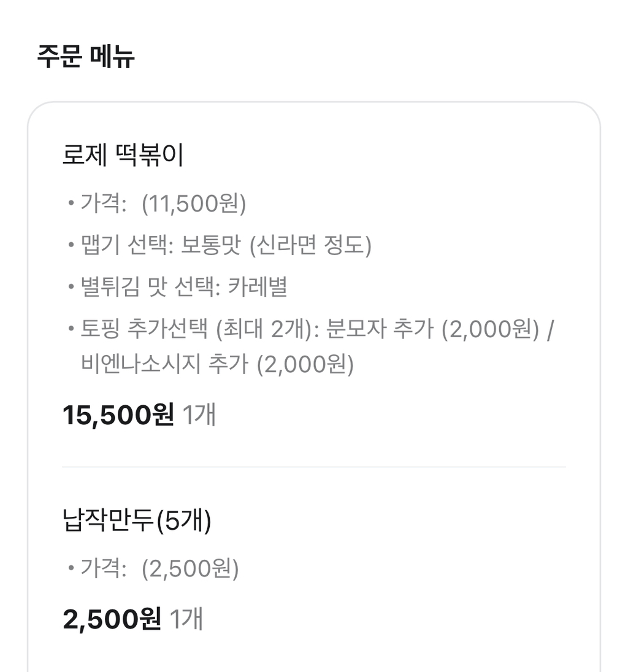The width and height of the screenshot is (628, 672).
Task: Click the 1개 quantity beside 15,500원
Action: coord(199,415)
